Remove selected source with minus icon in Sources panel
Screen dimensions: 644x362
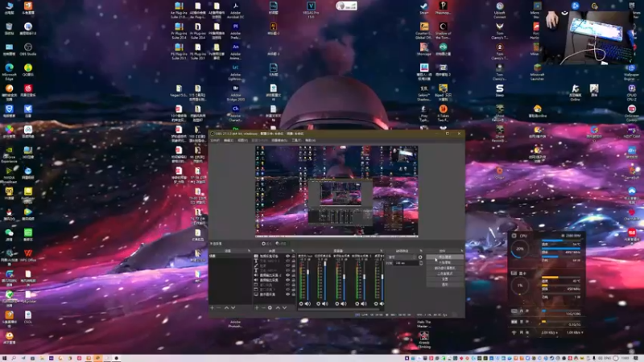click(263, 308)
